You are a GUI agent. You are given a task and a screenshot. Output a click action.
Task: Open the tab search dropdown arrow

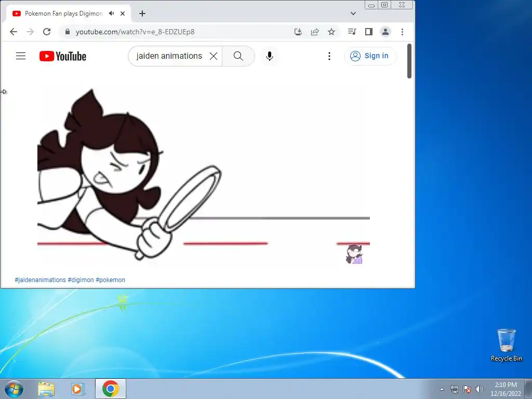coord(353,13)
